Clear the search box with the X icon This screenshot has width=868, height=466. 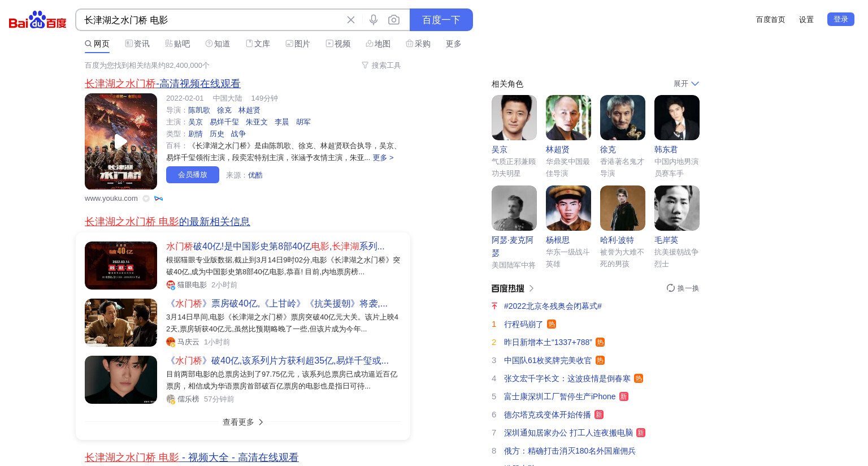coord(351,20)
